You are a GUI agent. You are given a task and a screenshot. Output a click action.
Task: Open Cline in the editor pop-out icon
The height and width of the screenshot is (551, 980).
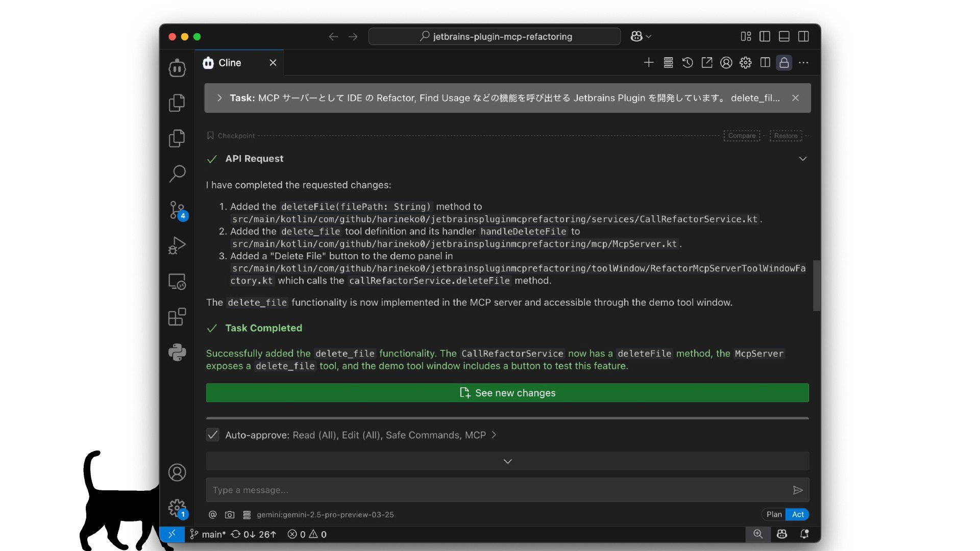tap(707, 63)
